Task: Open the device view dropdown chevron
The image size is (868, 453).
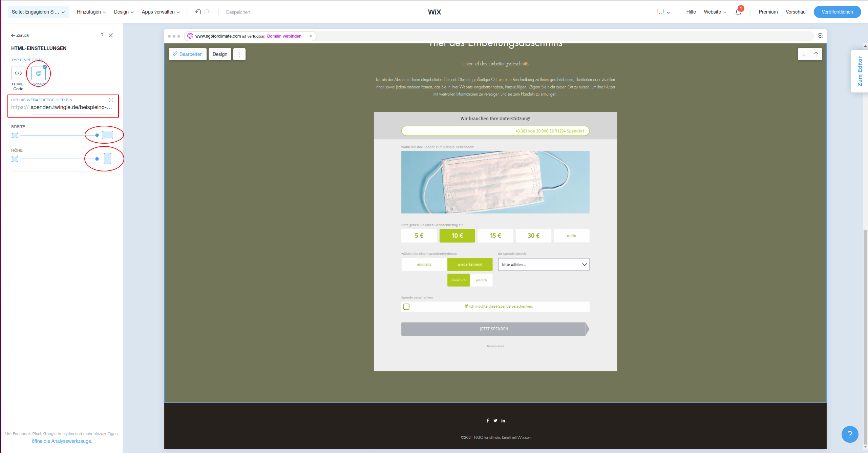Action: 668,13
